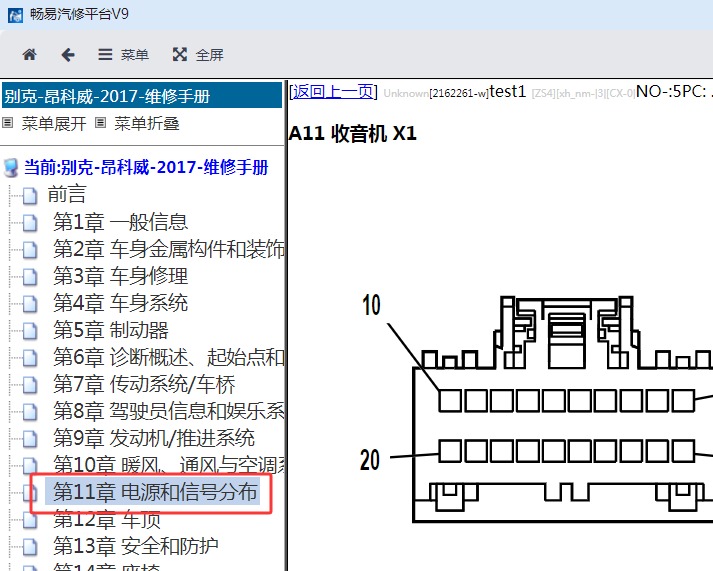
Task: Enter fullscreen with 全屏 button
Action: coord(198,55)
